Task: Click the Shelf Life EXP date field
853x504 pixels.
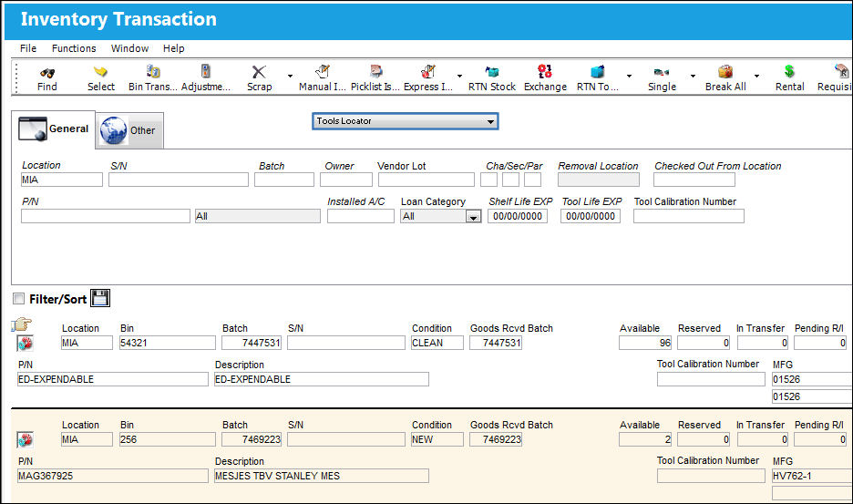Action: (x=518, y=216)
